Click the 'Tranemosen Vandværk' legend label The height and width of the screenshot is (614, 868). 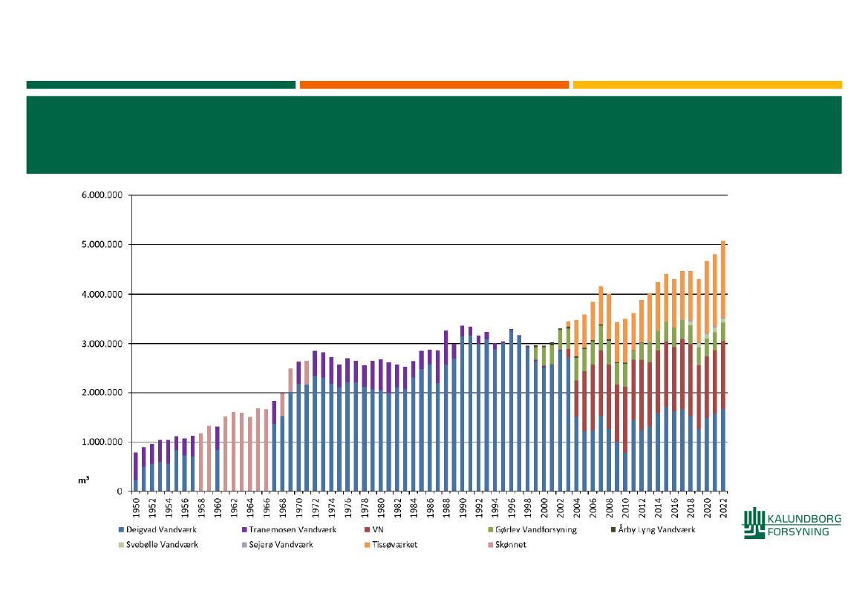293,530
